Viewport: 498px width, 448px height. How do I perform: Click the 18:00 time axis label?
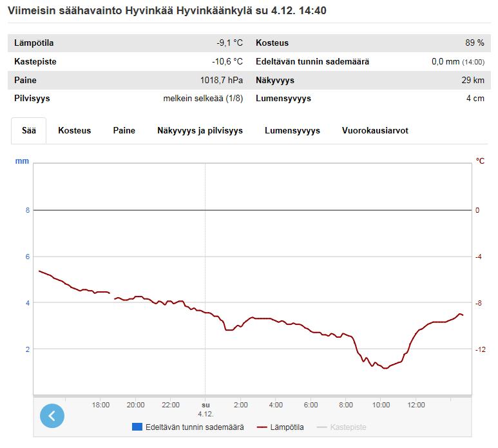tap(101, 405)
